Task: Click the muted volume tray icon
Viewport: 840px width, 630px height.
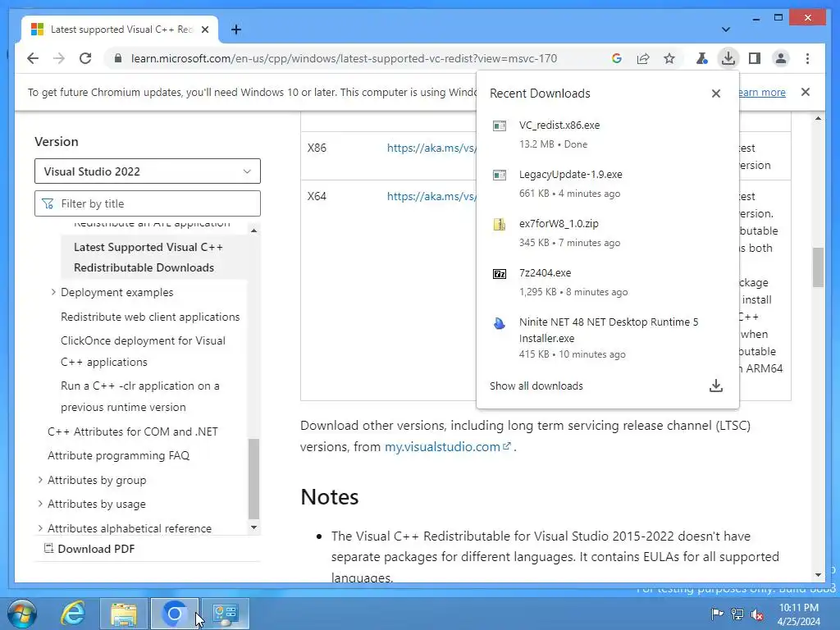Action: [757, 614]
